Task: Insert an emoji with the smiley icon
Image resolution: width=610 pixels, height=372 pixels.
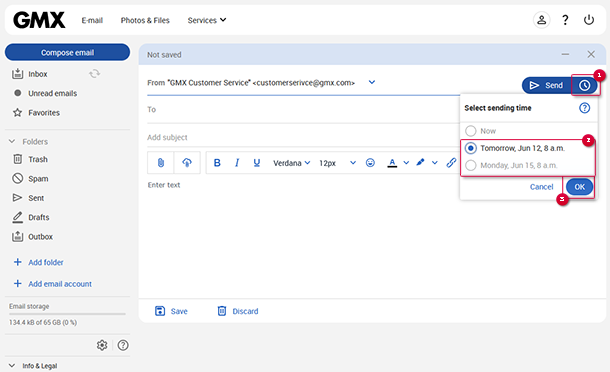Action: (x=370, y=163)
